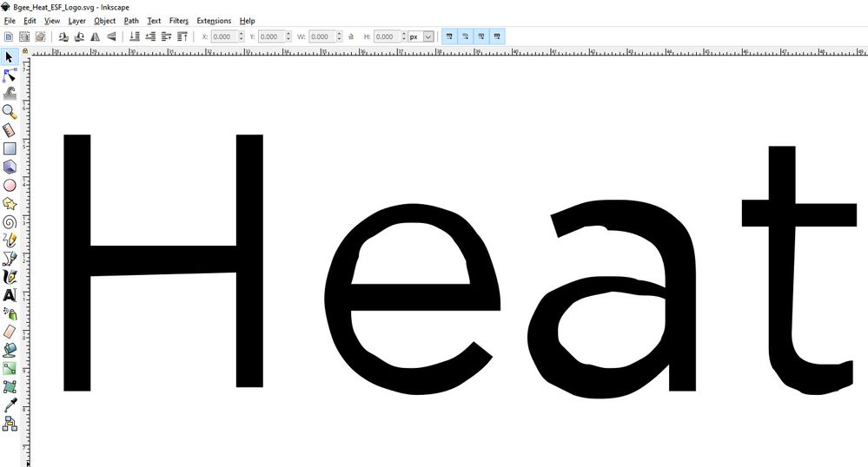
Task: Select the Rectangle tool
Action: 10,148
